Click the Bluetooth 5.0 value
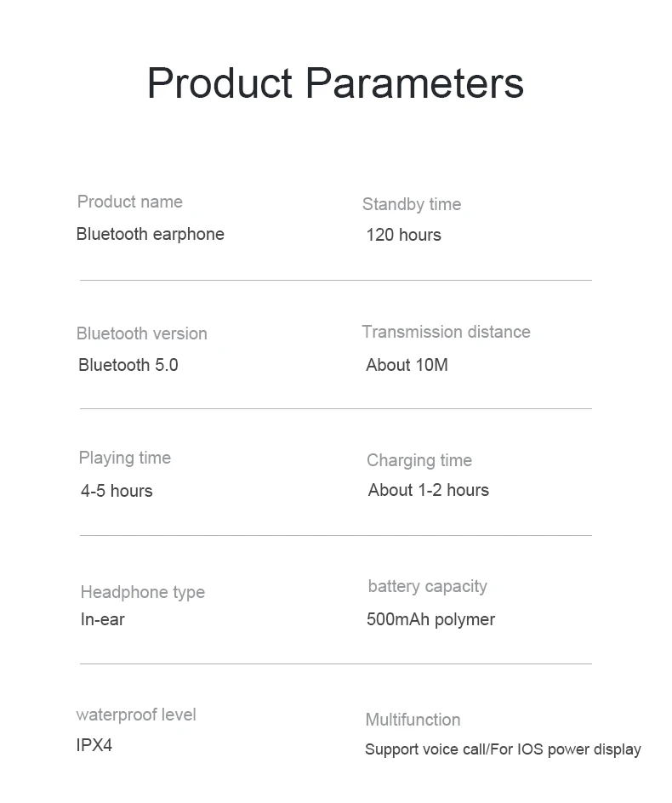Viewport: 672px width, 803px height. 128,365
